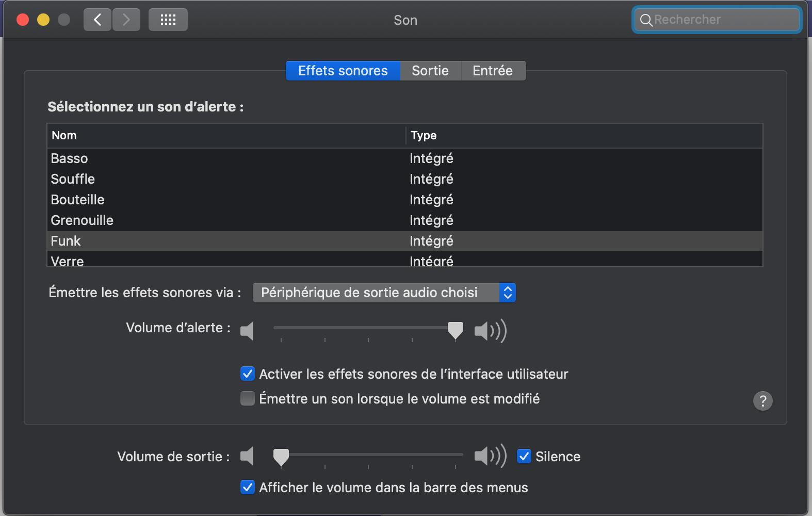Click the forward navigation arrow
This screenshot has height=516, width=812.
pyautogui.click(x=126, y=20)
